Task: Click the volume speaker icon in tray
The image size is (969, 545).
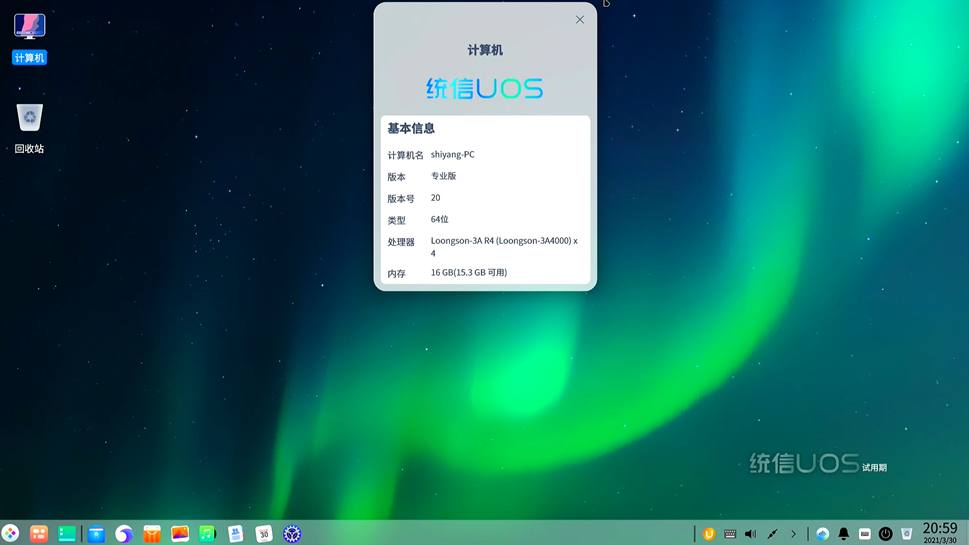Action: click(x=751, y=534)
